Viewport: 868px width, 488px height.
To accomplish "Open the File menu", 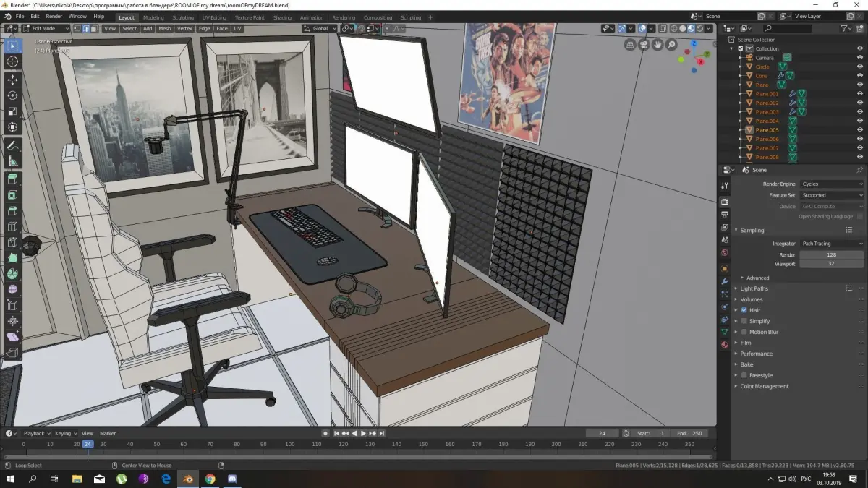I will pyautogui.click(x=19, y=16).
